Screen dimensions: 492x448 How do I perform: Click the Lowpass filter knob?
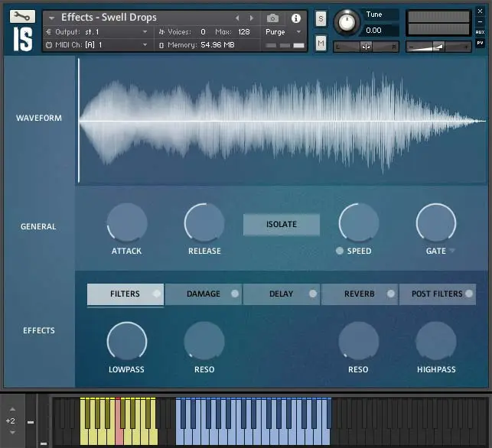(126, 341)
